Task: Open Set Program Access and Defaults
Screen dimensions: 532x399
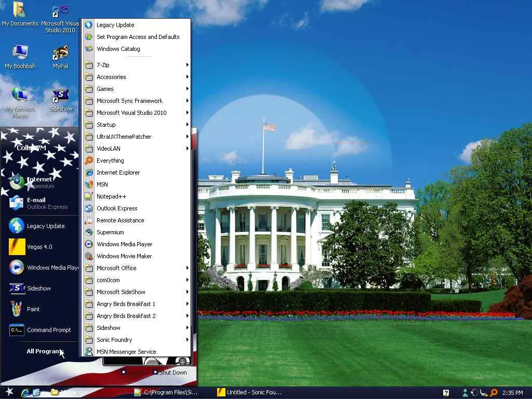Action: pos(136,37)
